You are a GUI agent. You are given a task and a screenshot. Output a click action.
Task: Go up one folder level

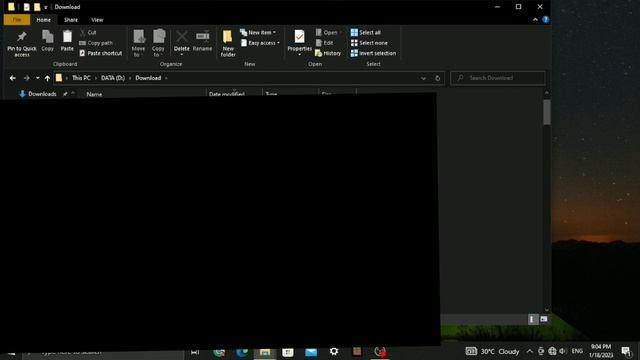pyautogui.click(x=47, y=78)
